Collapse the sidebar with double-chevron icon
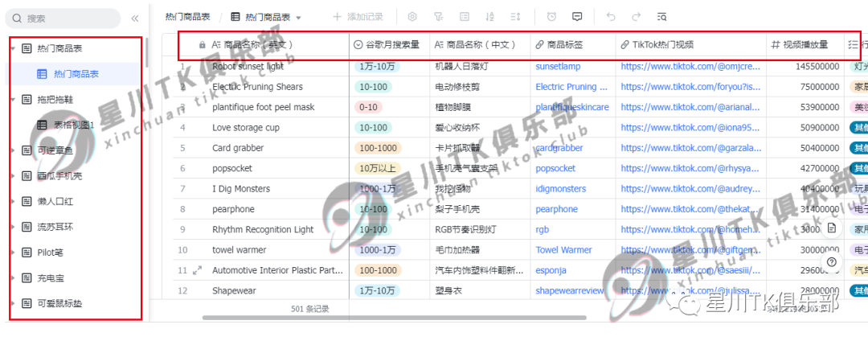This screenshot has width=868, height=341. click(x=134, y=18)
